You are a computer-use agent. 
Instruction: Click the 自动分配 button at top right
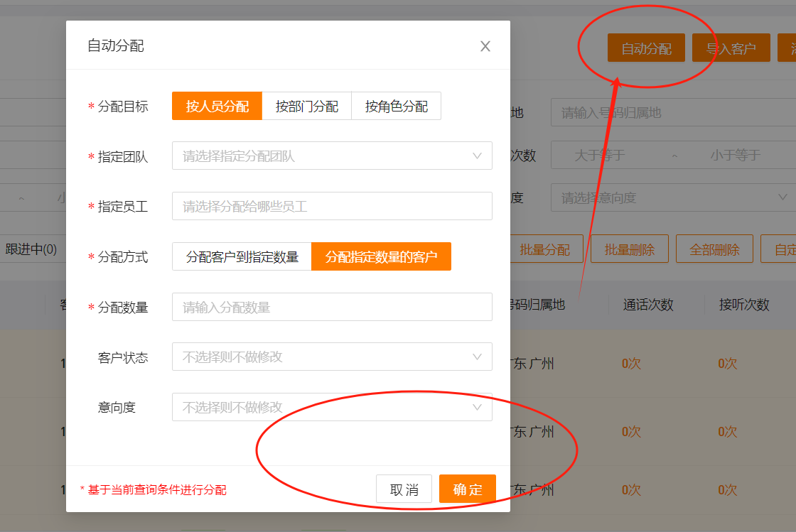point(645,48)
